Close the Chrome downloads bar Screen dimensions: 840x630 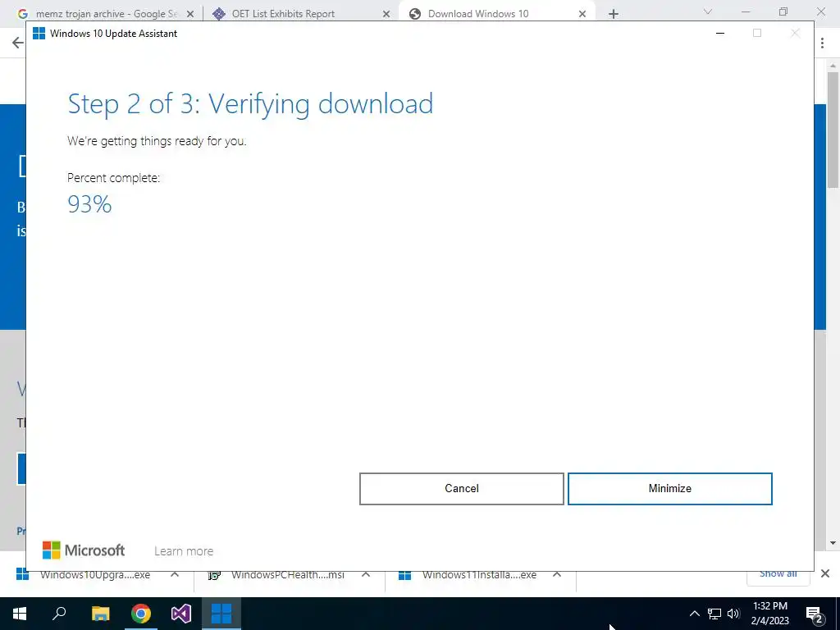click(825, 573)
